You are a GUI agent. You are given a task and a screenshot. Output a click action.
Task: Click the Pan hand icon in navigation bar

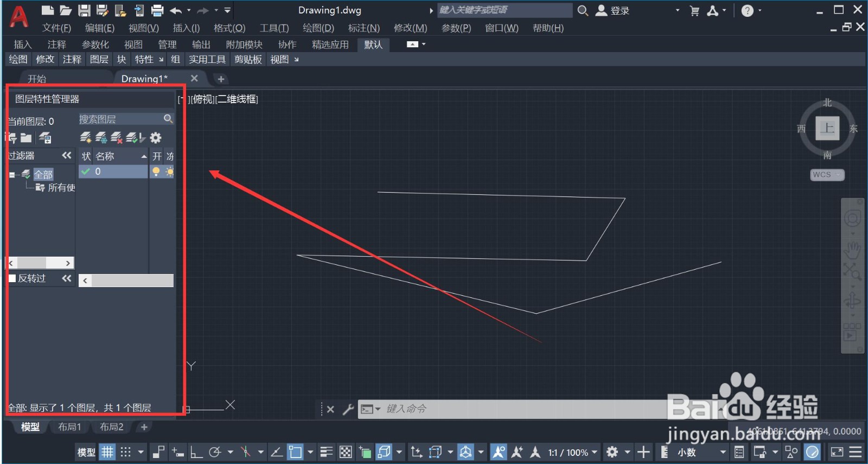click(852, 250)
